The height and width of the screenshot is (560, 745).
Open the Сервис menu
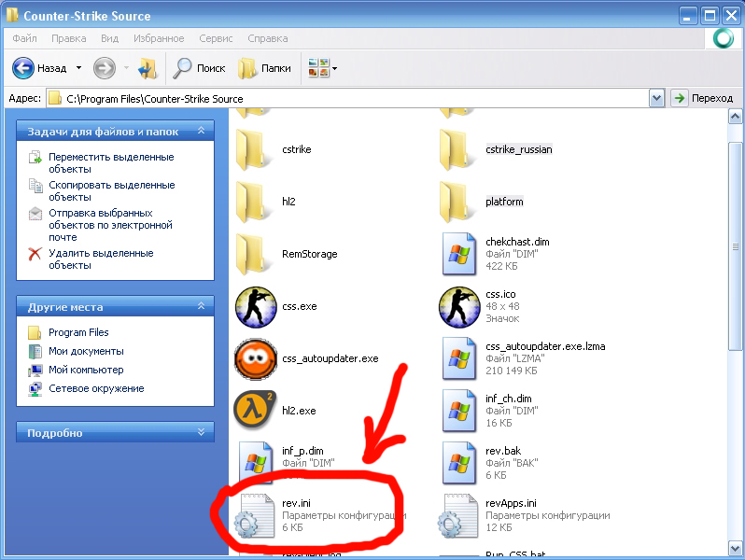point(217,38)
